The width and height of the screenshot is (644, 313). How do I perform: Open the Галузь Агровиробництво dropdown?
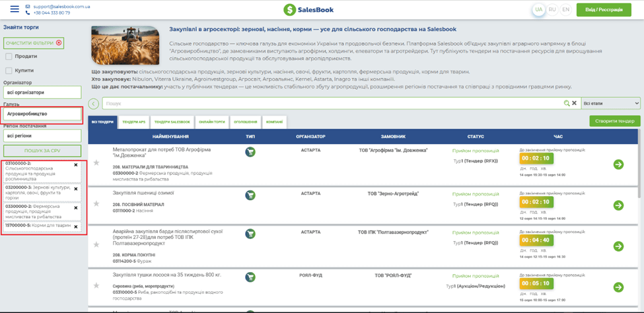click(42, 114)
